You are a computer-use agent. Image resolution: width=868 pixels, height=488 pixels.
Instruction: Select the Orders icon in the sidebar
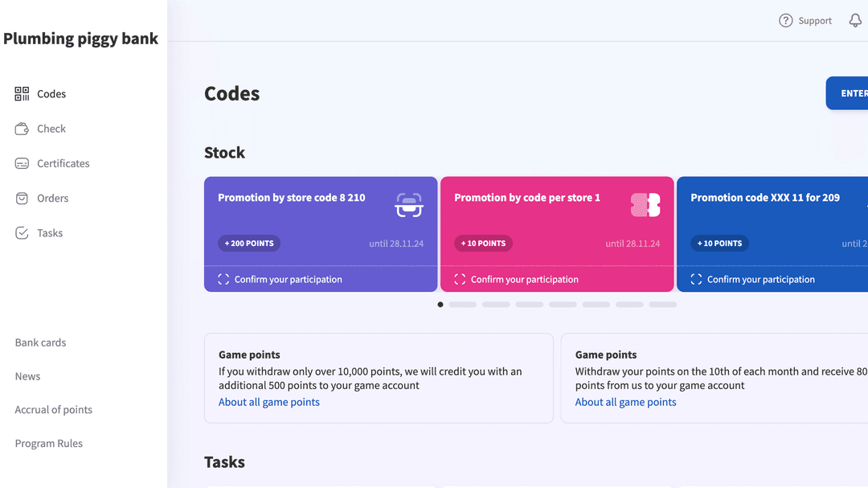pyautogui.click(x=21, y=198)
